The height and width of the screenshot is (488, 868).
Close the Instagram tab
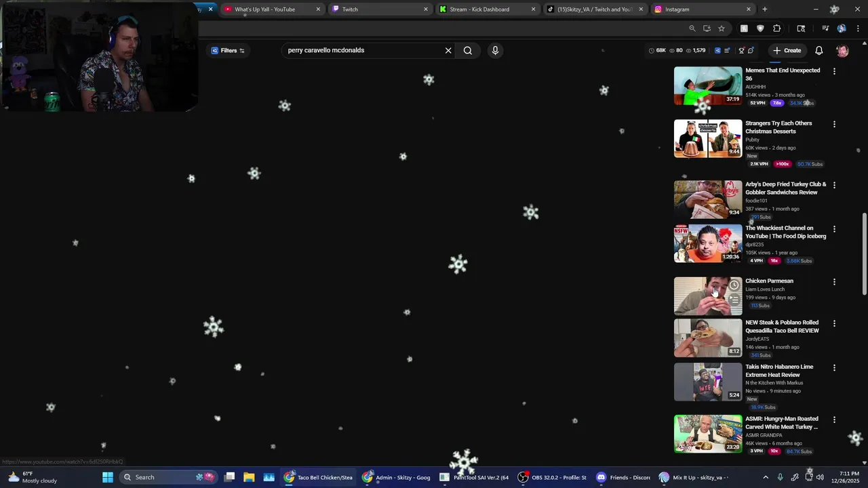[749, 9]
